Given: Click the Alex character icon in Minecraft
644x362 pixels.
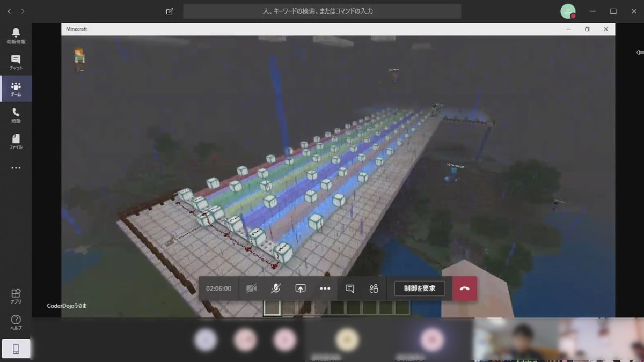Looking at the screenshot, I should (79, 58).
